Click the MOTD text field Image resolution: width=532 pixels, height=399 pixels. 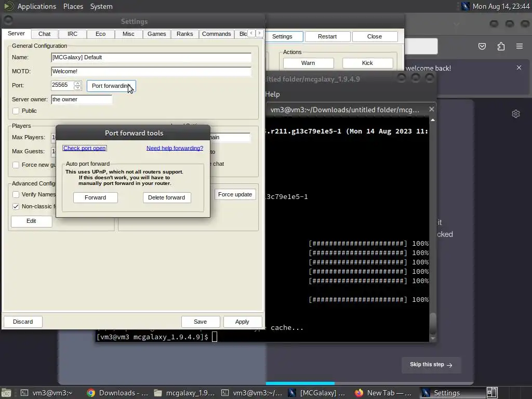pos(151,71)
